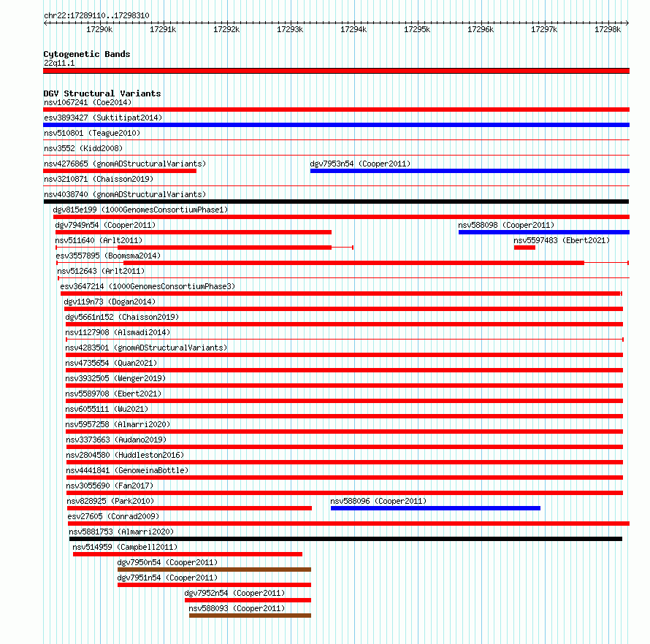Click nsv588098 (Cooper2011) blue bar

544,232
